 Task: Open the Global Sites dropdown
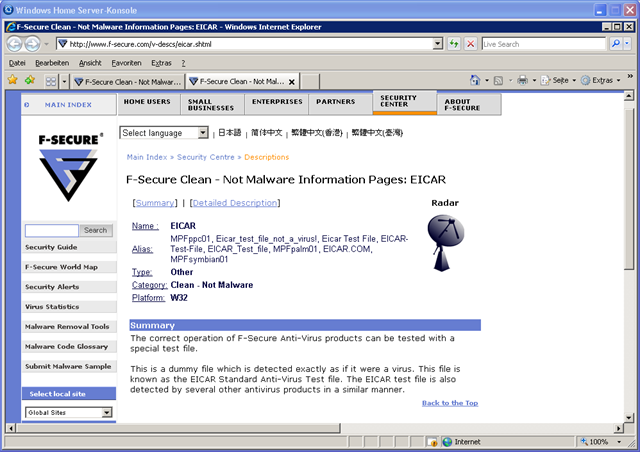69,412
